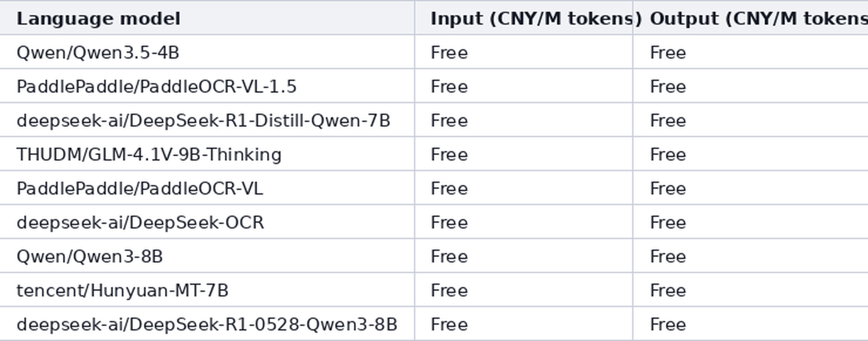868x341 pixels.
Task: Click deepseek-ai/DeepSeek-OCR model name
Action: click(140, 223)
